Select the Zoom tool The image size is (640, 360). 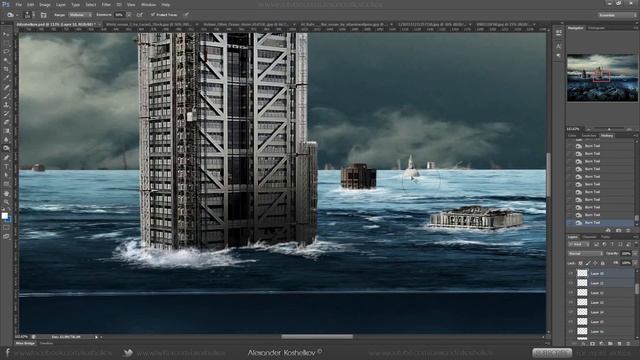click(x=6, y=202)
